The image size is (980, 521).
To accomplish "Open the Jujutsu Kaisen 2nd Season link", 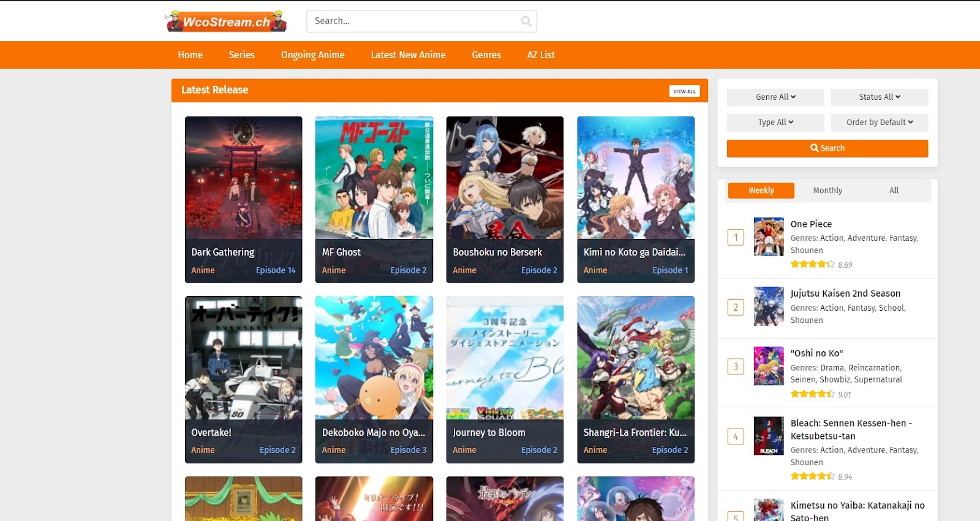I will click(845, 294).
